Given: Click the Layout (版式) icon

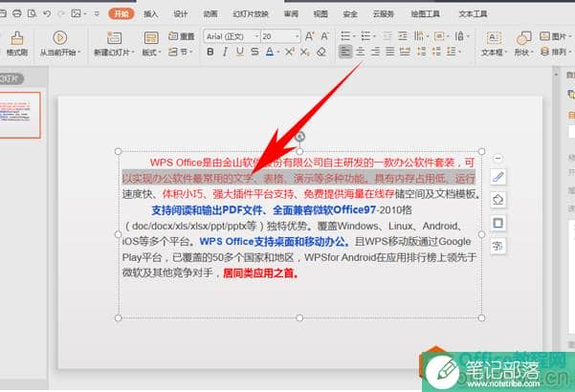Looking at the screenshot, I should tap(151, 37).
